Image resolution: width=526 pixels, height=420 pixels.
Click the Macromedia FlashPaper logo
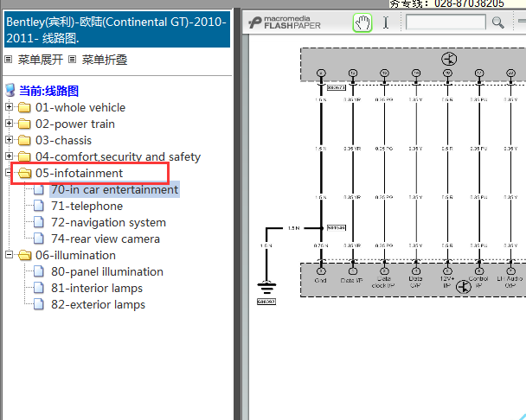pyautogui.click(x=285, y=22)
